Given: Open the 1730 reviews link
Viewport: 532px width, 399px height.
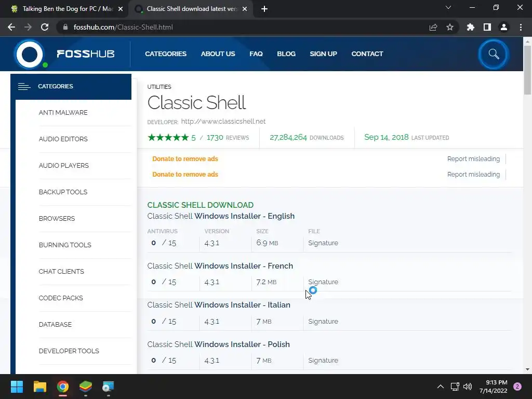Looking at the screenshot, I should point(228,137).
